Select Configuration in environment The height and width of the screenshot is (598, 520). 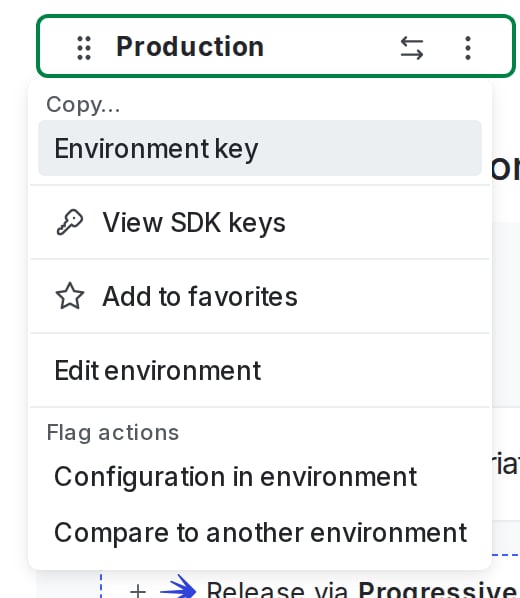pyautogui.click(x=260, y=477)
